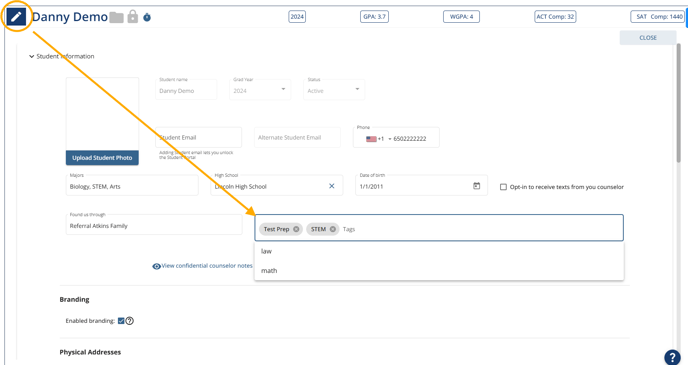Collapse the Student Information section

(x=31, y=56)
